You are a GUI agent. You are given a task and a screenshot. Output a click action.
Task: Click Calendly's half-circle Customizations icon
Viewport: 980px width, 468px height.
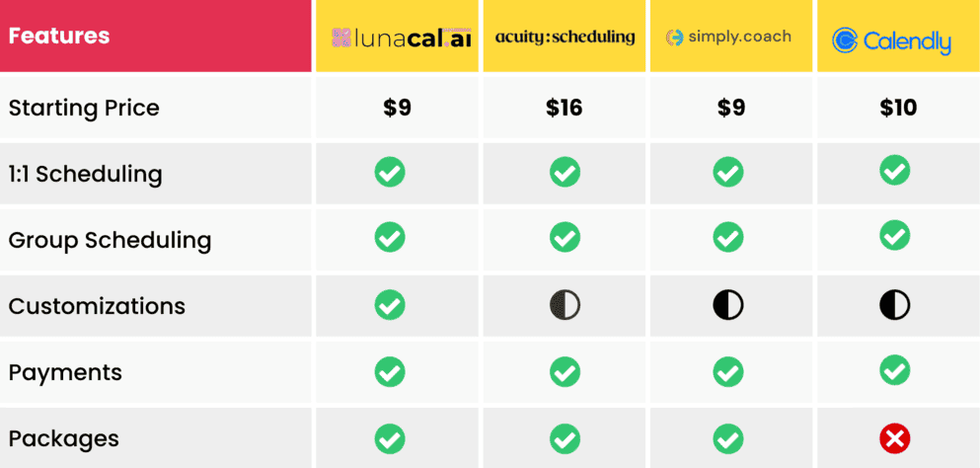tap(895, 305)
